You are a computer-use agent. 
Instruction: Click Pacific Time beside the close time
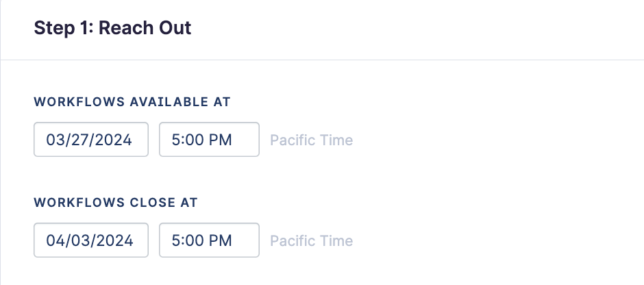tap(312, 241)
